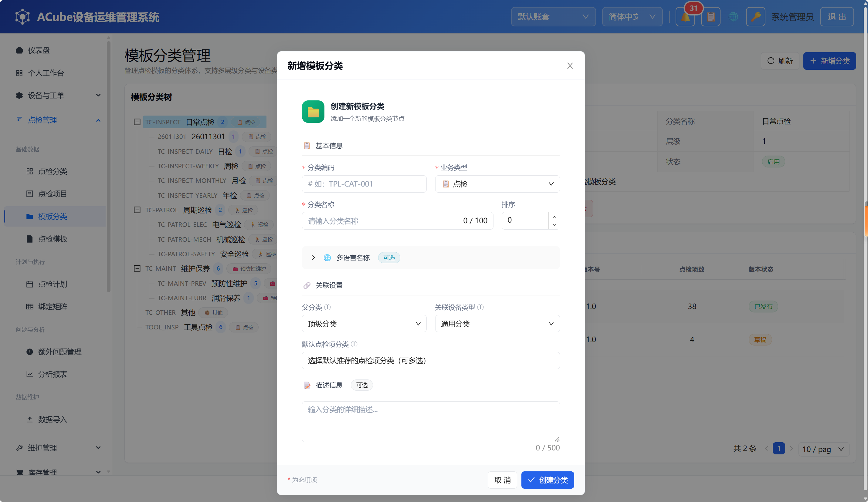Close the 新增模板分类 dialog
The height and width of the screenshot is (502, 868).
(x=570, y=66)
